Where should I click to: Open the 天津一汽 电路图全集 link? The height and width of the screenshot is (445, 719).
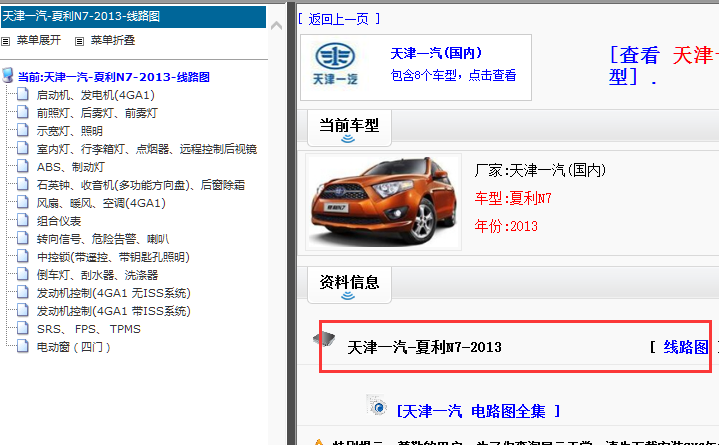479,411
